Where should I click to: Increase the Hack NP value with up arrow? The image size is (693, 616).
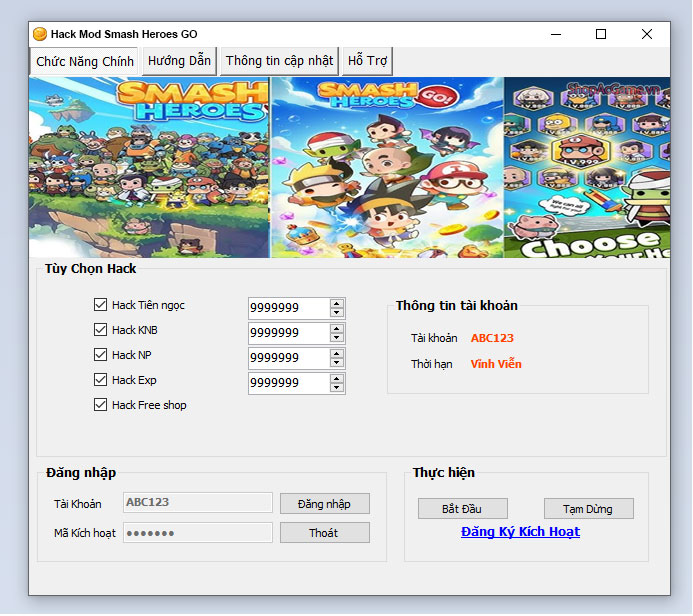click(337, 354)
